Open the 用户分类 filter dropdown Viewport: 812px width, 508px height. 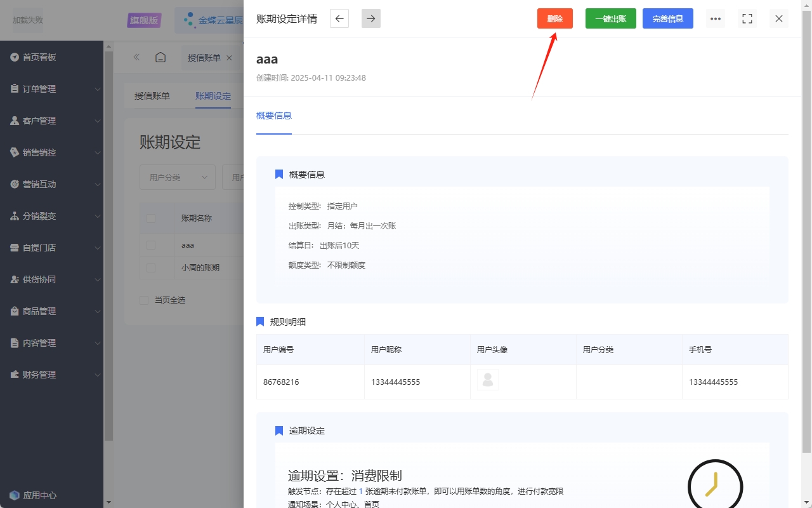point(178,177)
